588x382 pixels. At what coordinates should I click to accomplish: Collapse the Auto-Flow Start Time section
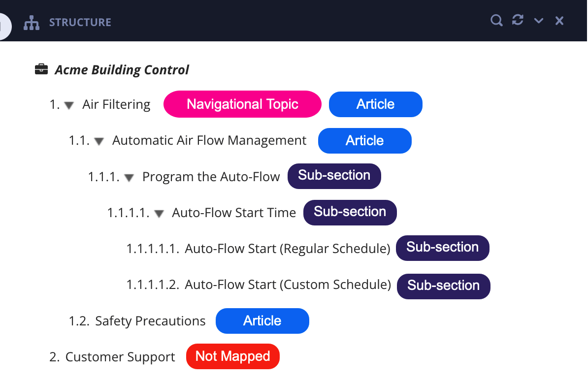pyautogui.click(x=158, y=214)
